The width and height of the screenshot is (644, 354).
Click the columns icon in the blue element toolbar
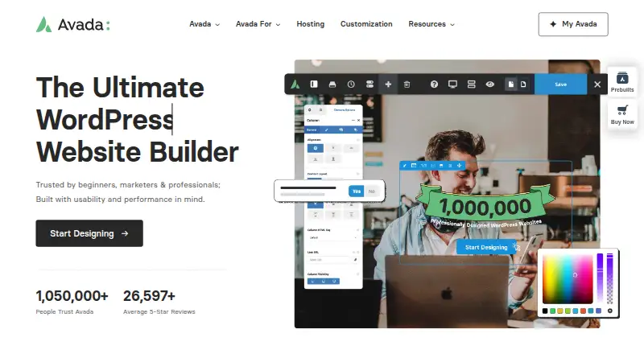click(414, 166)
